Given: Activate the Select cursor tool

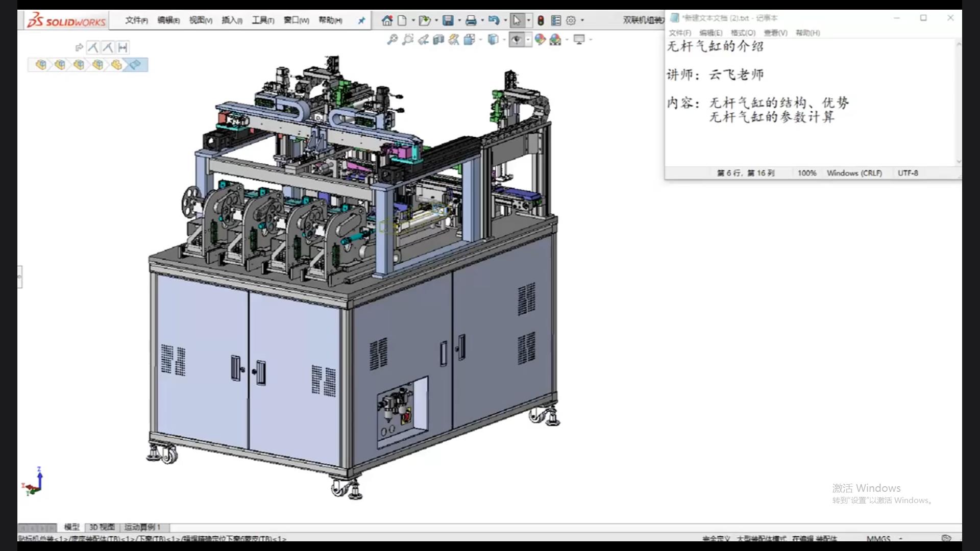Looking at the screenshot, I should tap(517, 20).
